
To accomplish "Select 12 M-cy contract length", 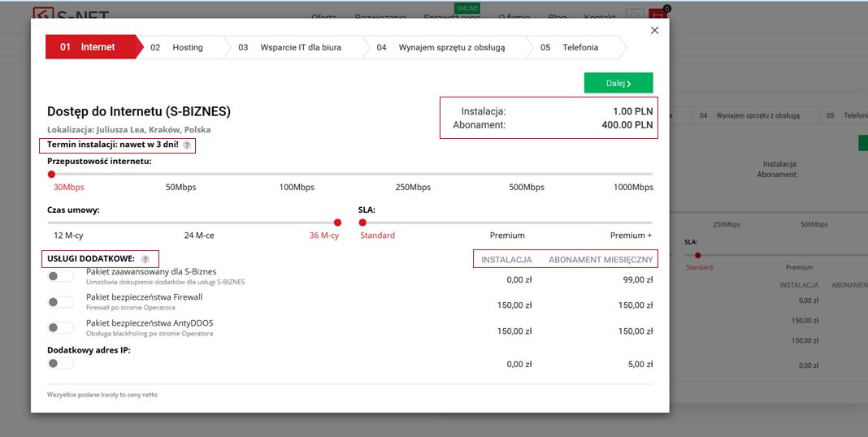I will click(68, 235).
